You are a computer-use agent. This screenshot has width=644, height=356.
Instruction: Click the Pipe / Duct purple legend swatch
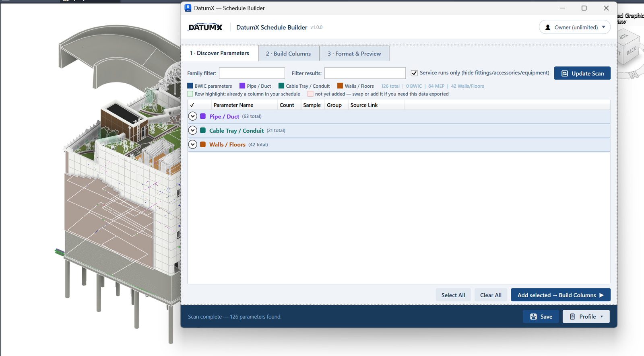pos(242,86)
